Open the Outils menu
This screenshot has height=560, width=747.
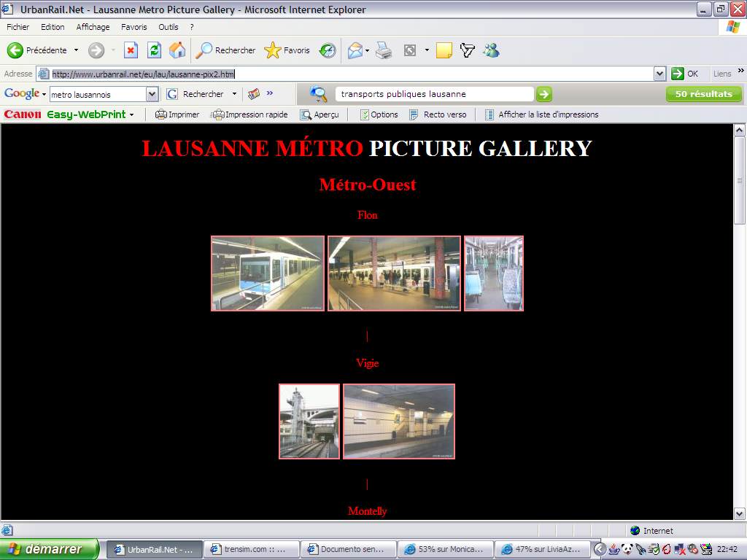(168, 27)
